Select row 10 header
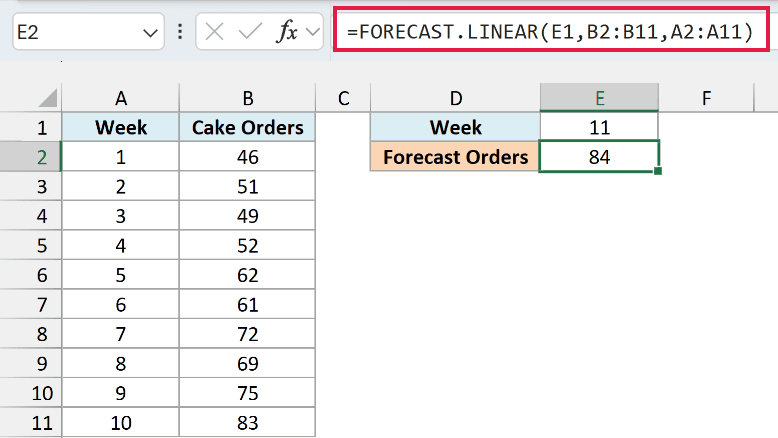 click(x=31, y=393)
